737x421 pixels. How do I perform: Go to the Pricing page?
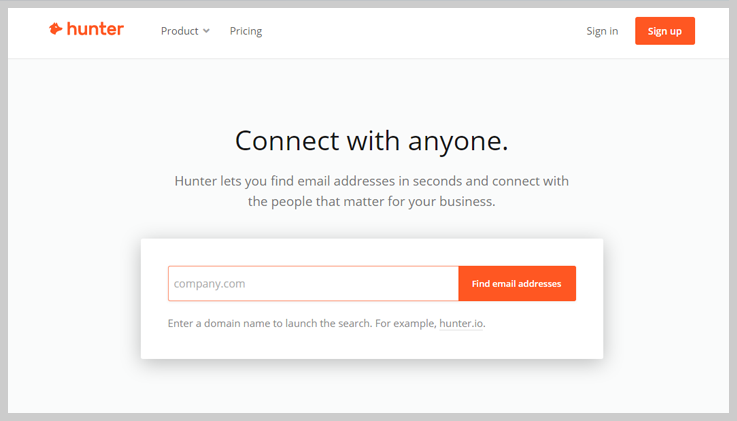click(246, 31)
